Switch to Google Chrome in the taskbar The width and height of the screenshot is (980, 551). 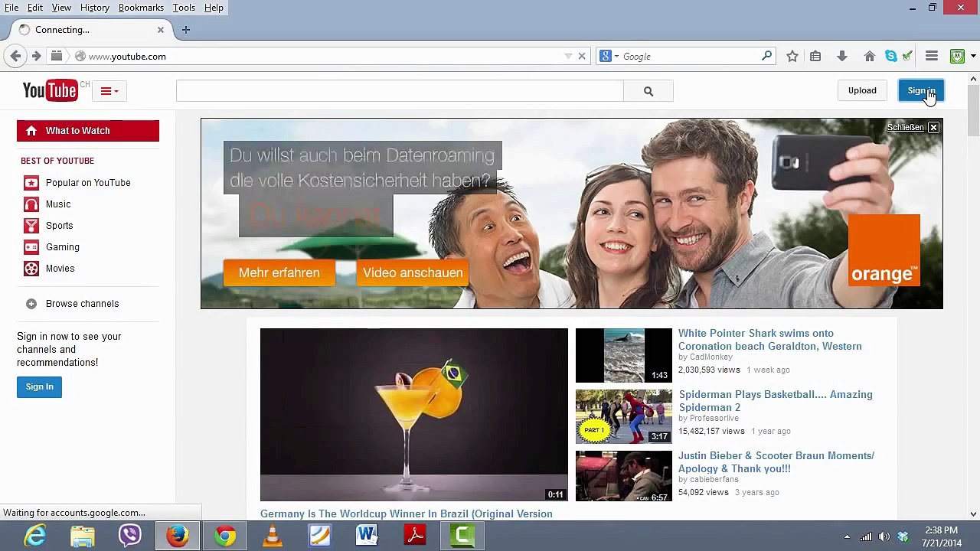click(x=225, y=536)
